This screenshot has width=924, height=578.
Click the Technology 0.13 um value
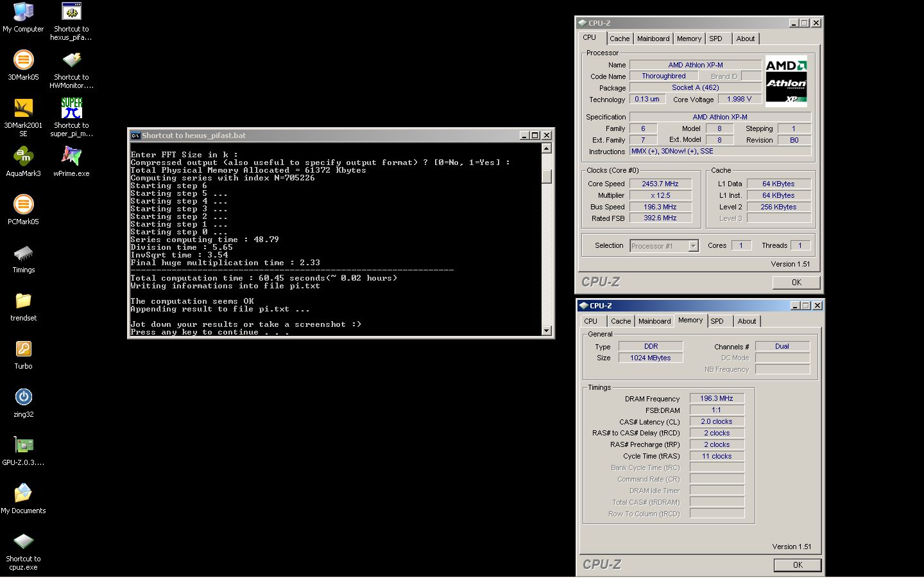[647, 99]
